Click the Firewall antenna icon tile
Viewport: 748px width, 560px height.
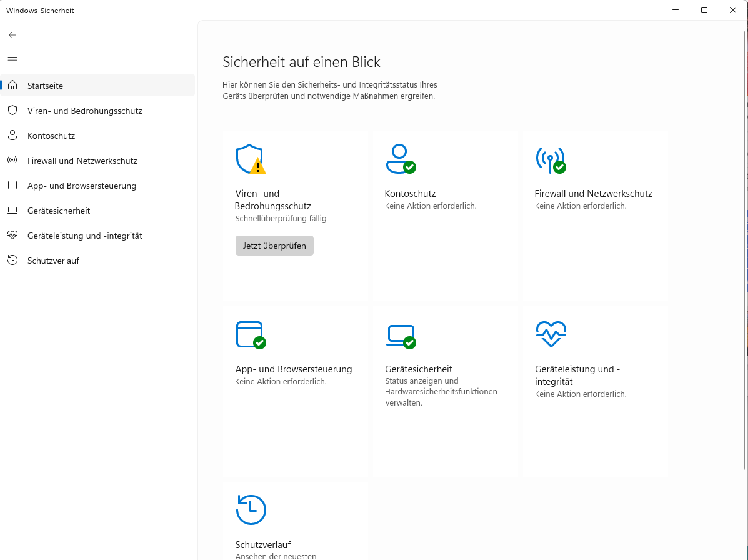coord(550,159)
